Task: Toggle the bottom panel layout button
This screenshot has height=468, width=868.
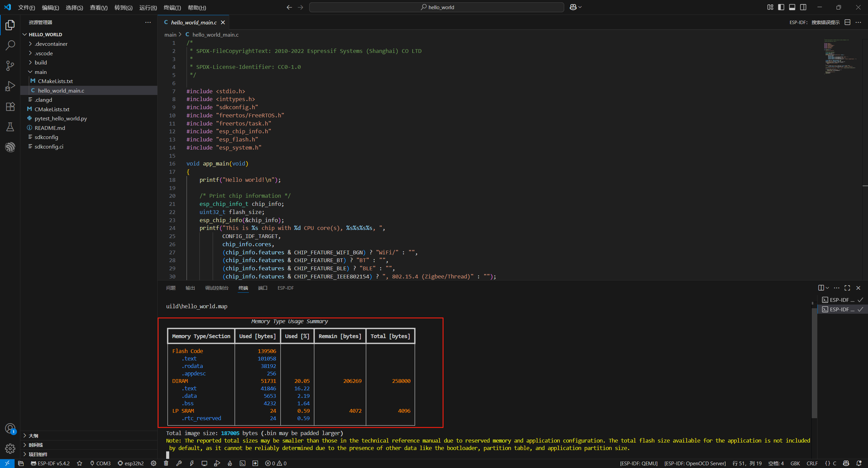Action: [x=792, y=7]
